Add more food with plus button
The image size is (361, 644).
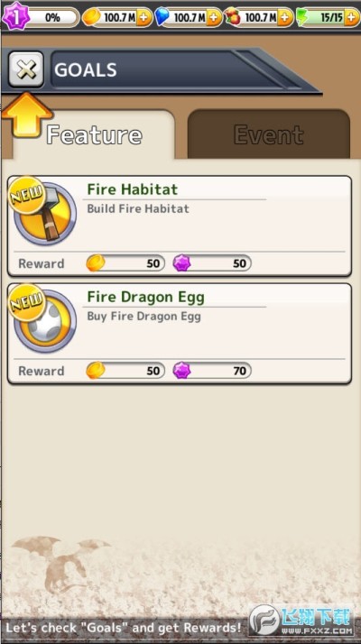click(285, 17)
